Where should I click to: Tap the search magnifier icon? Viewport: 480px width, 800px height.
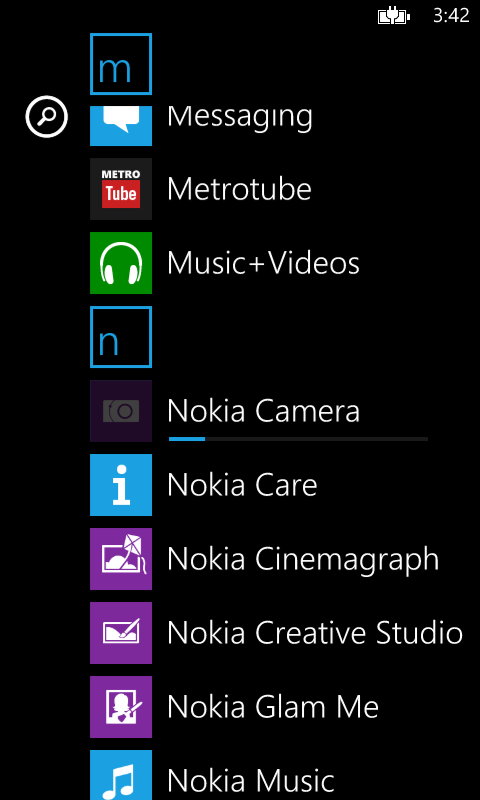click(46, 117)
